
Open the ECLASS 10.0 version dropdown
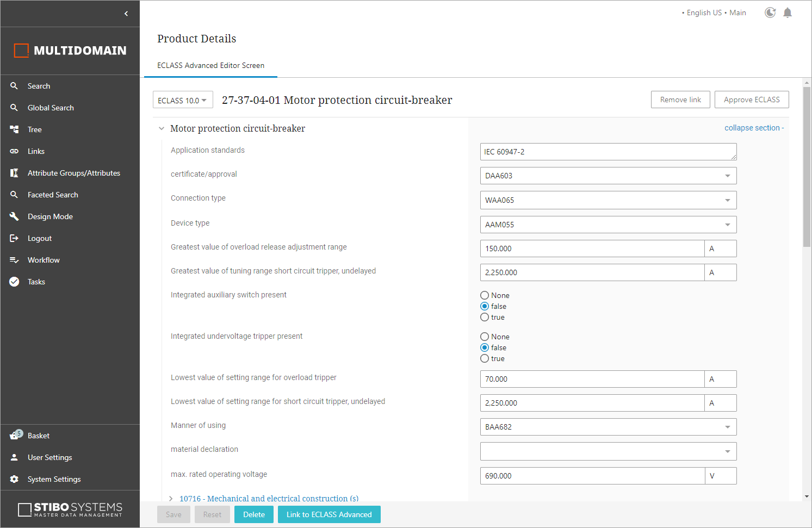182,101
